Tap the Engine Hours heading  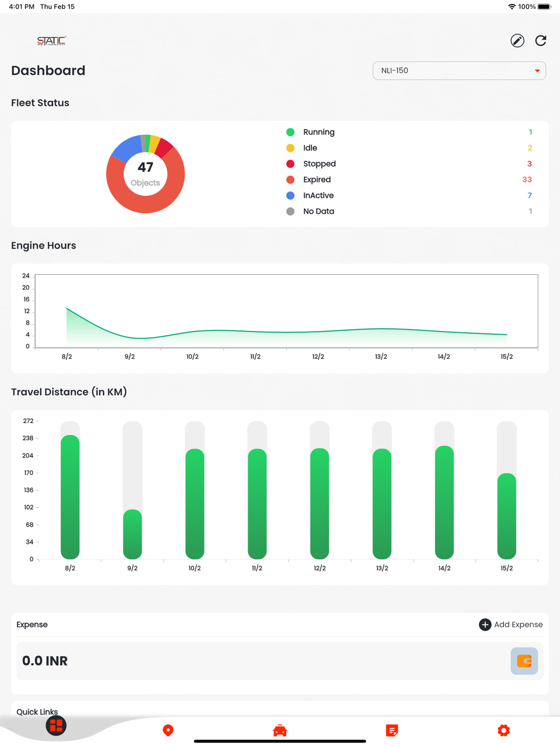pyautogui.click(x=44, y=245)
